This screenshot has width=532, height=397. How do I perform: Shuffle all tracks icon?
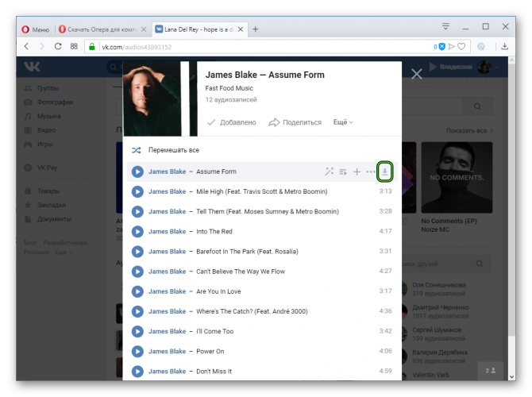(x=137, y=150)
